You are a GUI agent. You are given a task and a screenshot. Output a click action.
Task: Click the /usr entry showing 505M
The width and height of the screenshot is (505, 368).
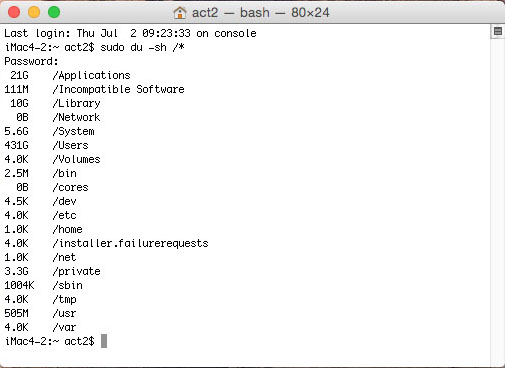pyautogui.click(x=40, y=313)
